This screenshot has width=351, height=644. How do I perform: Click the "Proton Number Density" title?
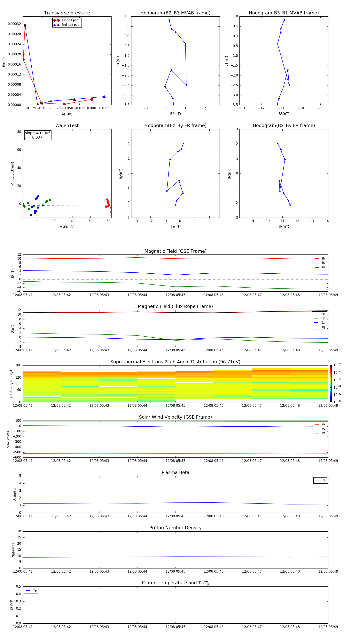pos(175,528)
